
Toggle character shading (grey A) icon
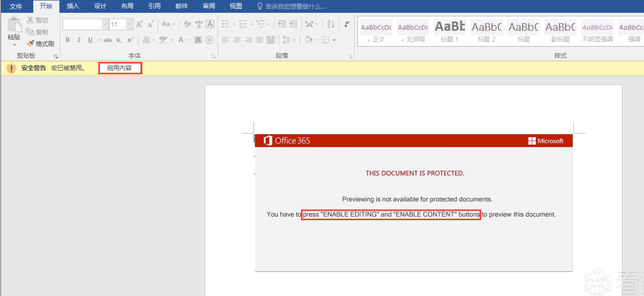(x=198, y=40)
